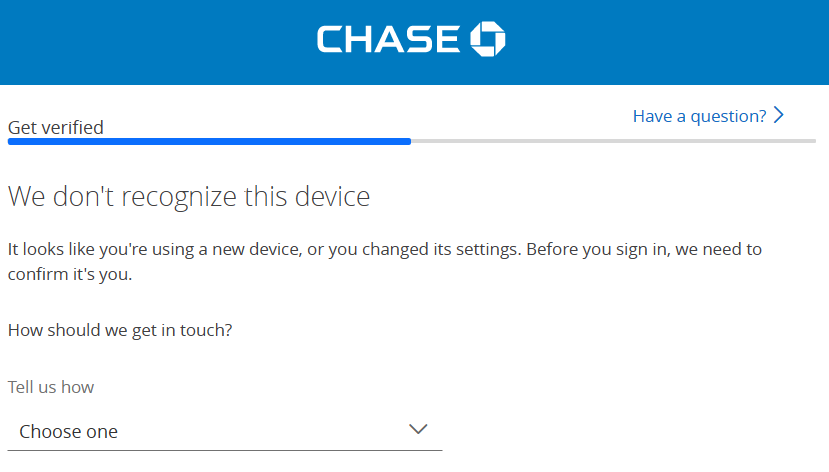The image size is (829, 472).
Task: Click the Get verified step label
Action: 56,127
